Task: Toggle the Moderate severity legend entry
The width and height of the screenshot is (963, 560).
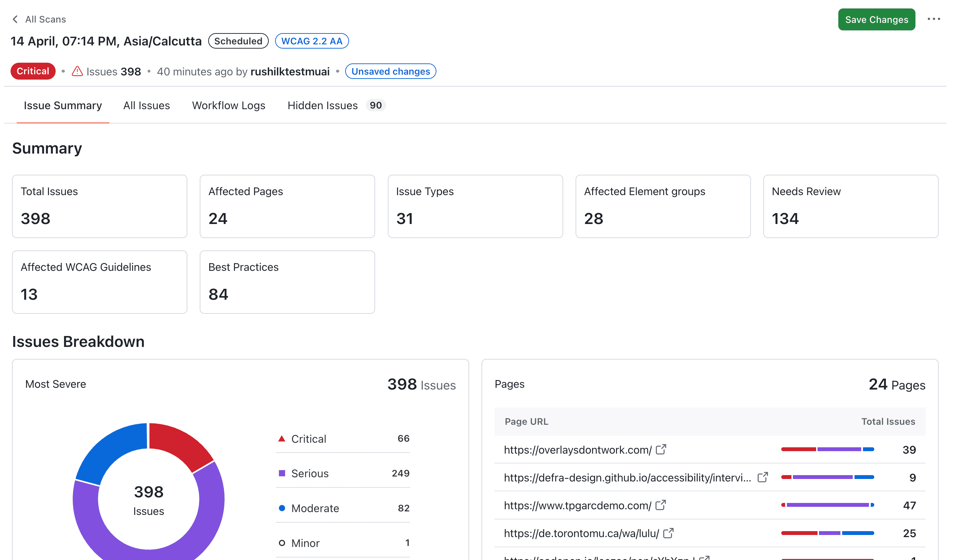Action: coord(315,509)
